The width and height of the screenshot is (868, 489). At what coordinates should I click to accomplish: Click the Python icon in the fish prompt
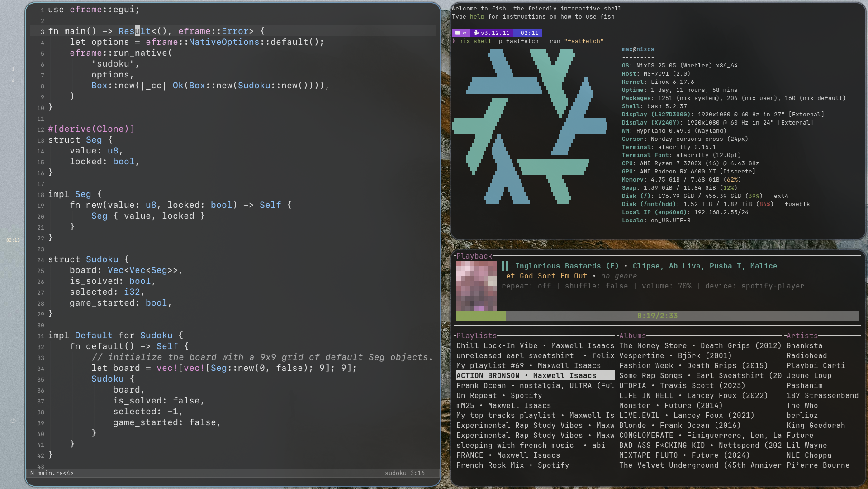(x=476, y=33)
